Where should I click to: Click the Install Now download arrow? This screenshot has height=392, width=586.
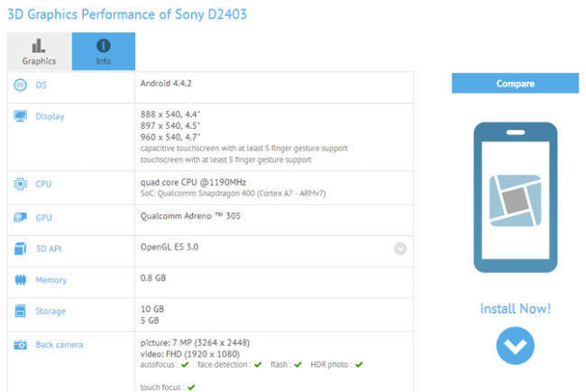click(x=515, y=346)
